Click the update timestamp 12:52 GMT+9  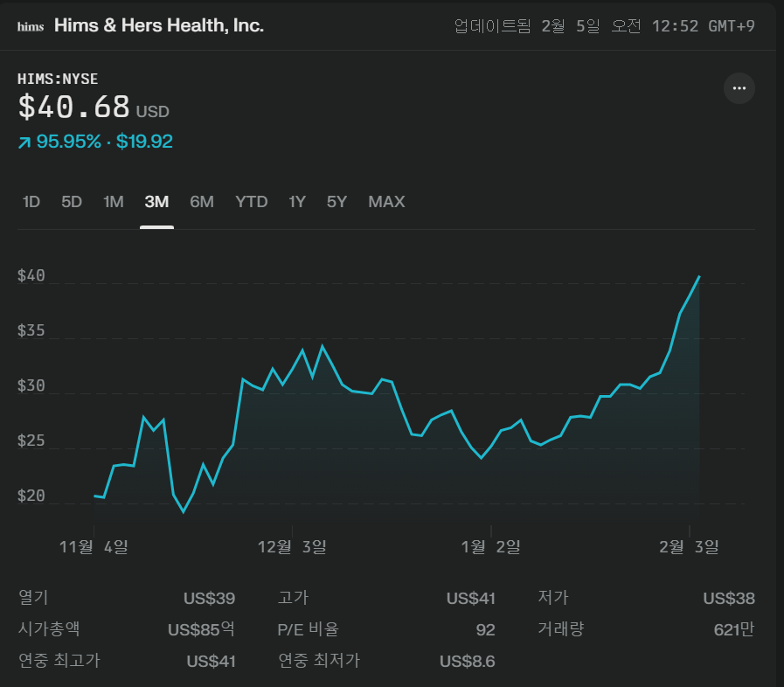703,26
